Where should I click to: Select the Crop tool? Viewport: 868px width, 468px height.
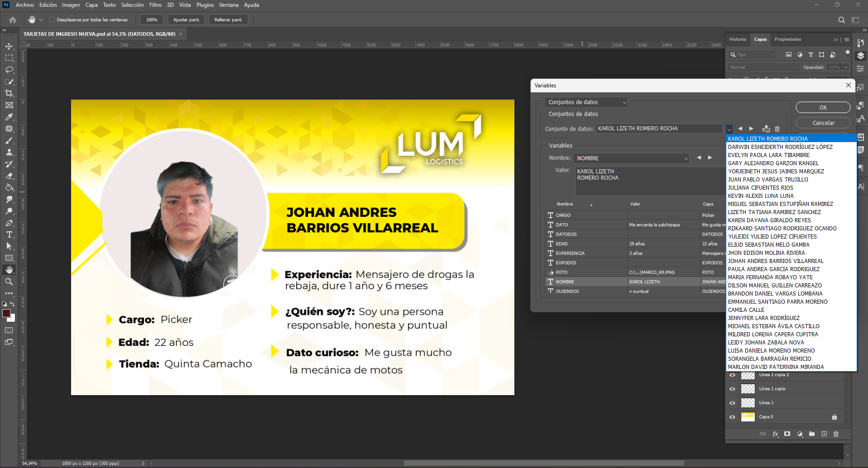pyautogui.click(x=9, y=93)
